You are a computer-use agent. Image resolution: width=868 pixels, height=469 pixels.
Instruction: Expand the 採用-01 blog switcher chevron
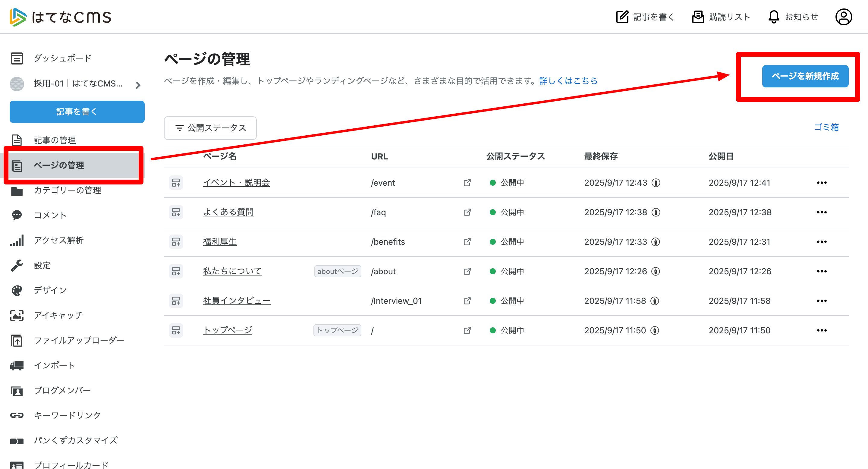click(138, 85)
